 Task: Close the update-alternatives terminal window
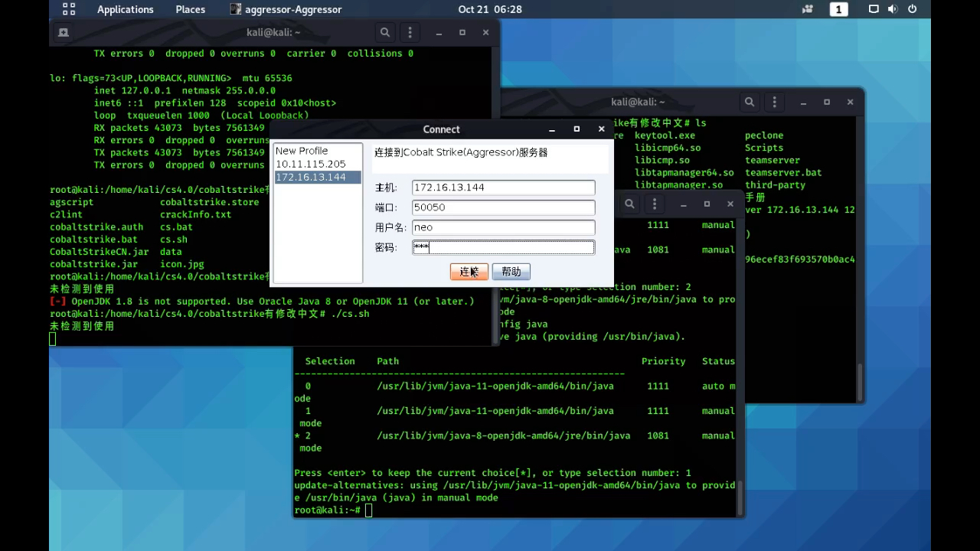pos(730,204)
